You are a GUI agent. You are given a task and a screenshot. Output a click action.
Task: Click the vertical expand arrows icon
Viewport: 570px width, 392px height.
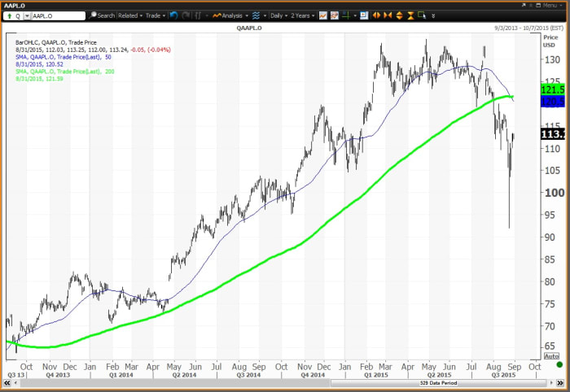tap(399, 15)
